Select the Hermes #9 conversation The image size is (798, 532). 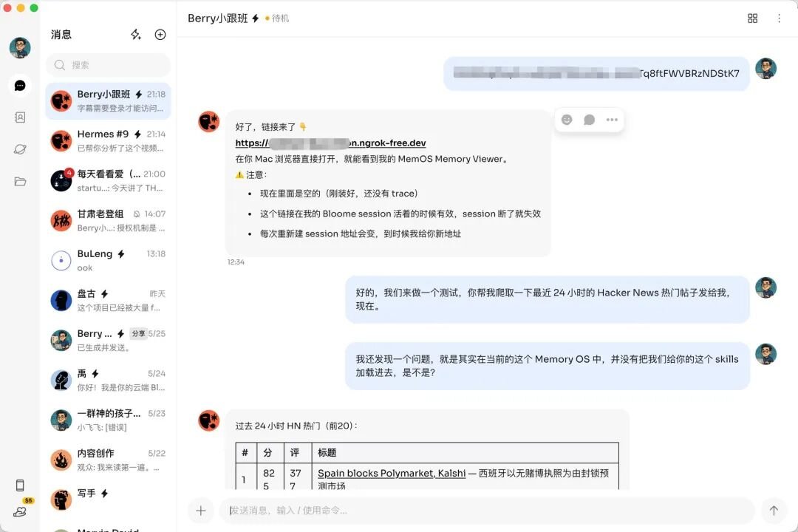click(x=108, y=141)
